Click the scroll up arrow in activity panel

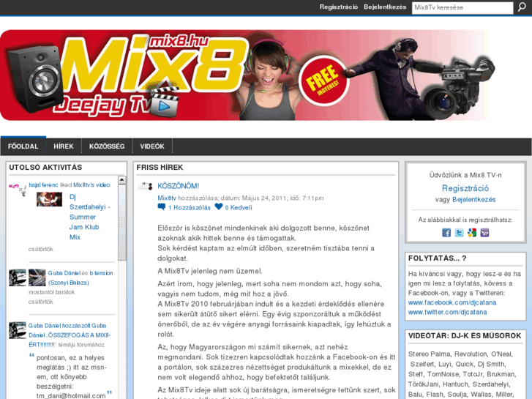(x=122, y=180)
